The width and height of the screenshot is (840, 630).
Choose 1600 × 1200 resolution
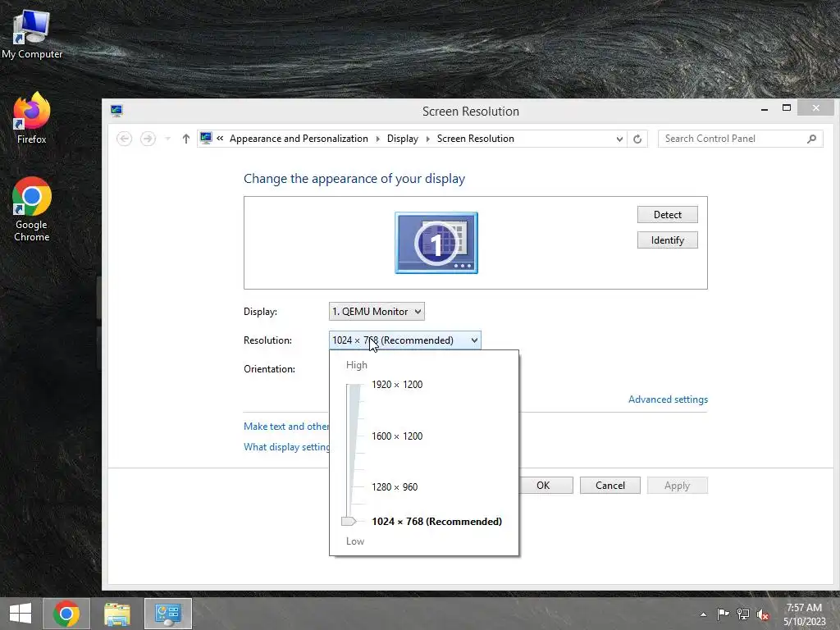coord(397,436)
